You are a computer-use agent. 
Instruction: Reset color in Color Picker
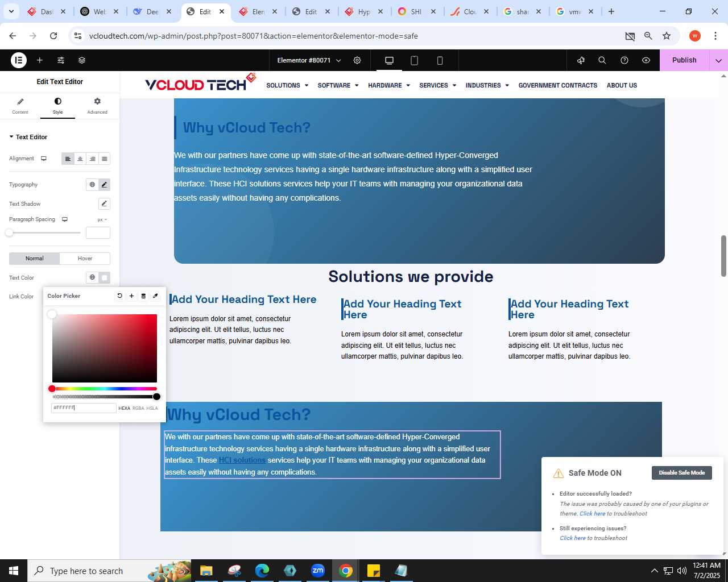pos(119,296)
